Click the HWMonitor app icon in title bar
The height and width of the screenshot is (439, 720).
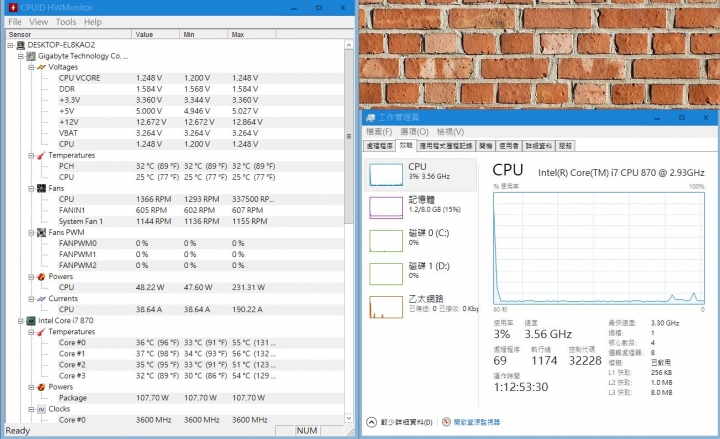[13, 7]
